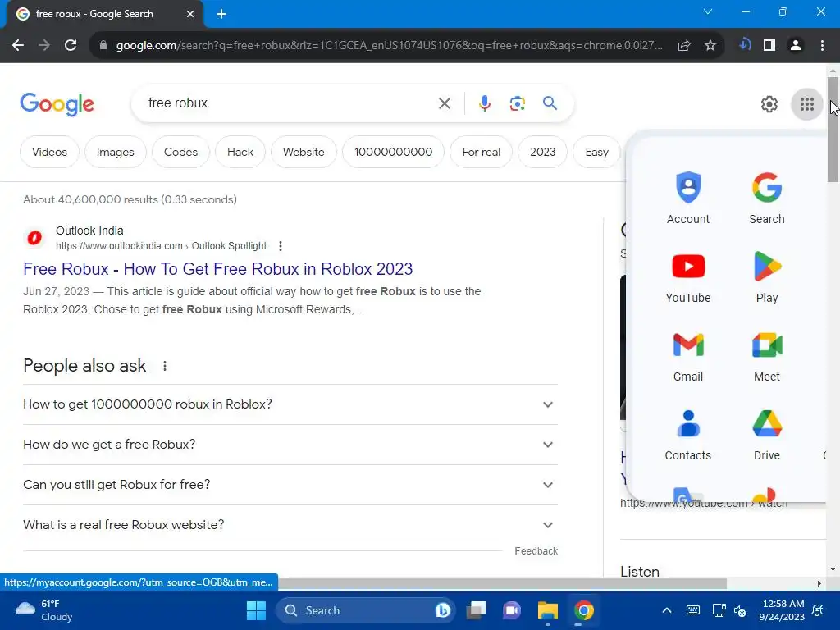Image resolution: width=840 pixels, height=630 pixels.
Task: Expand "What is a real free Robux website?"
Action: [290, 524]
